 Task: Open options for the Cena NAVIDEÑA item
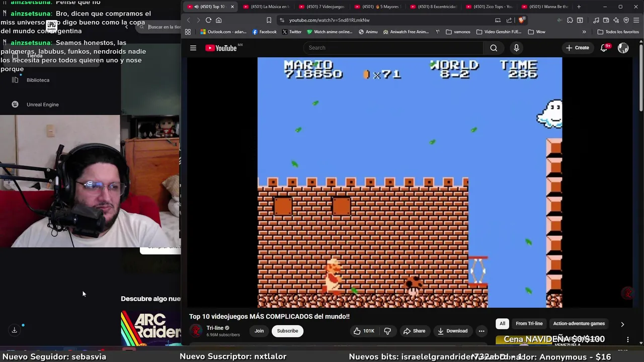(x=627, y=340)
